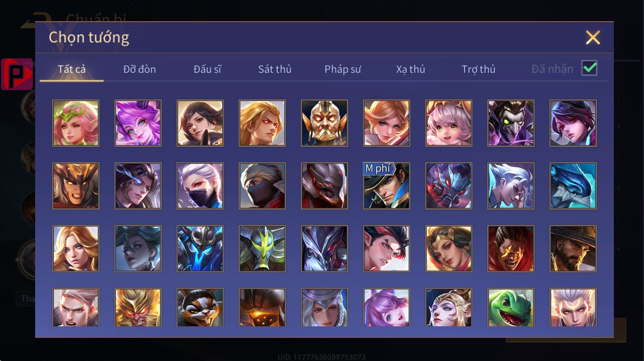Open the Sát thủ tab
The width and height of the screenshot is (644, 361).
(275, 69)
